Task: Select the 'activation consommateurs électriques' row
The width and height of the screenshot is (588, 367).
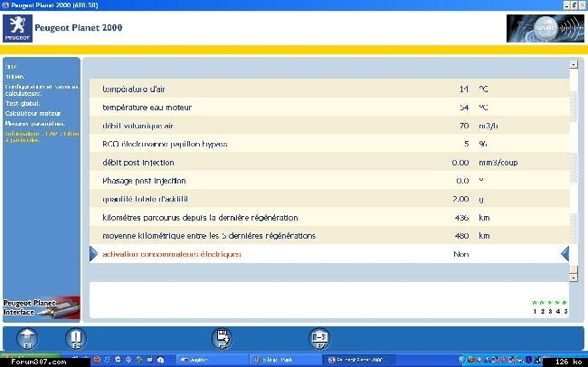Action: (329, 254)
